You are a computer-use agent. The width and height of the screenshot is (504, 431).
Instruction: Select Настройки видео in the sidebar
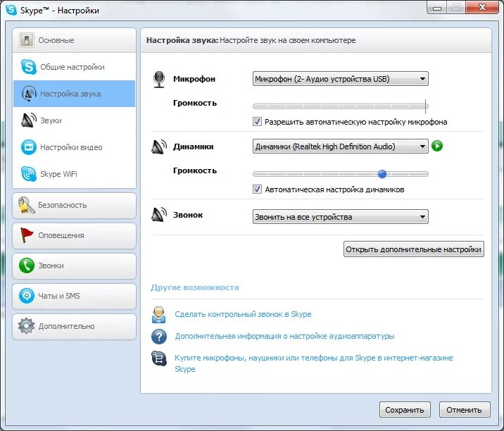tap(74, 147)
